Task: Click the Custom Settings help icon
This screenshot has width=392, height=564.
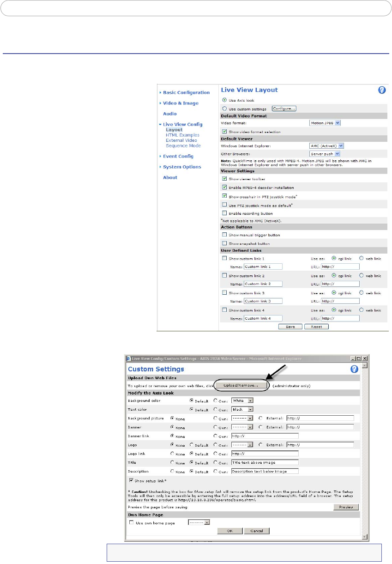Action: 355,369
